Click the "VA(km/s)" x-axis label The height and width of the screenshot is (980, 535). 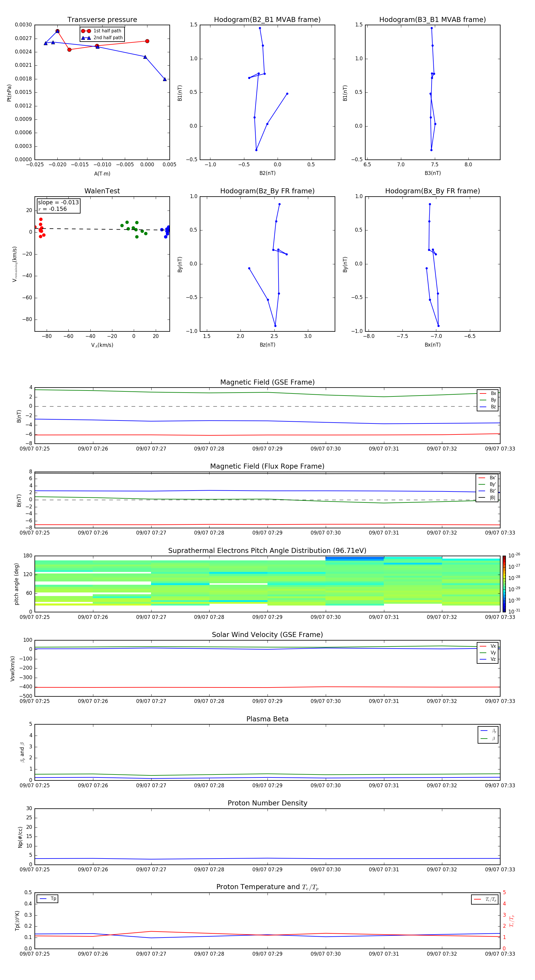coord(102,345)
